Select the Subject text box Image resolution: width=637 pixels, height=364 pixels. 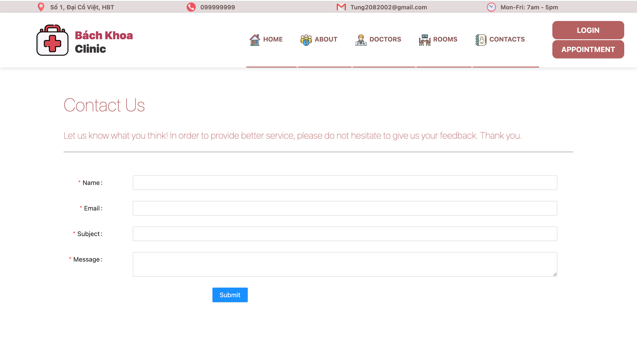pyautogui.click(x=345, y=234)
